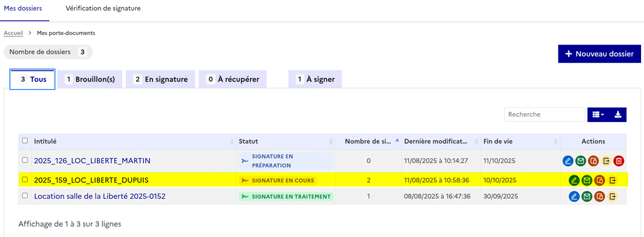Click green pencil sign icon on DUPUIS row
Screen dimensions: 644x237
(x=574, y=180)
